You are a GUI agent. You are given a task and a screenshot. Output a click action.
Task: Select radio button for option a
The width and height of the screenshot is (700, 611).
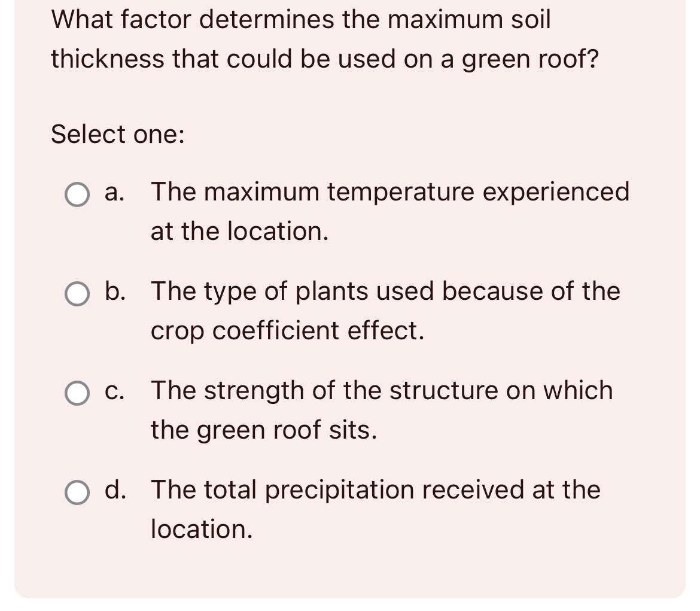tap(77, 194)
